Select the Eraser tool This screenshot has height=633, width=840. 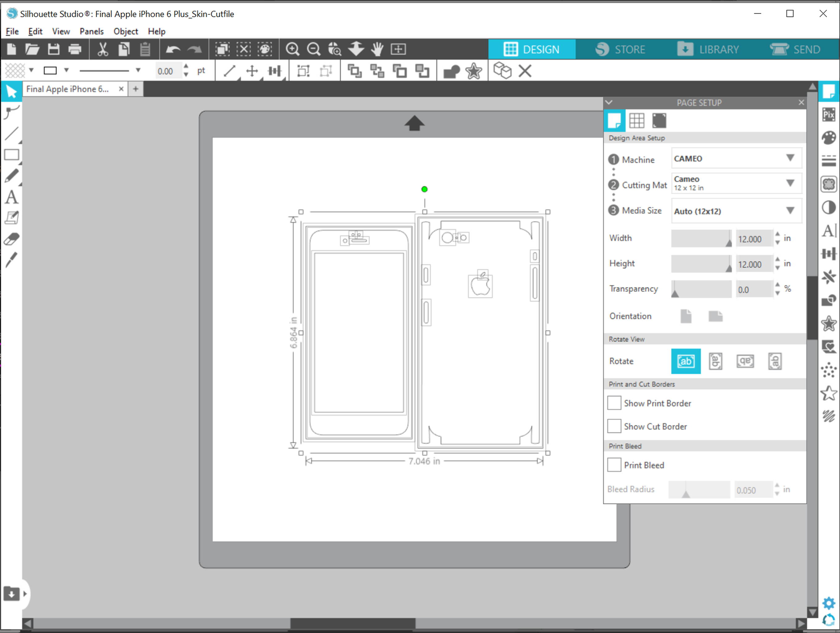[11, 239]
